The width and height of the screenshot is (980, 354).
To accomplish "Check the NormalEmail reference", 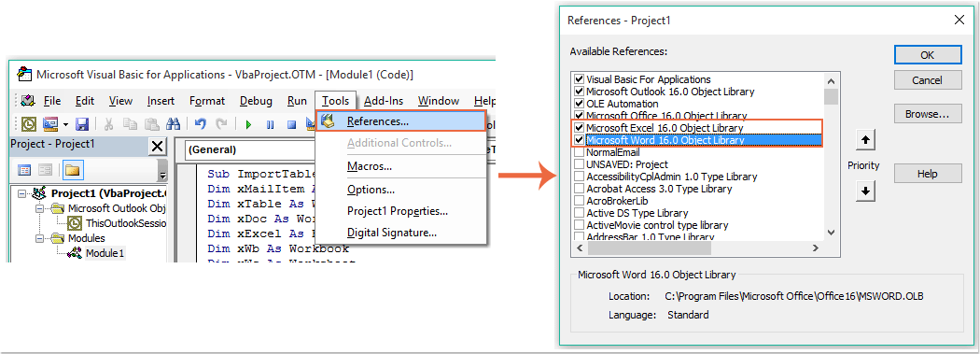I will [580, 152].
